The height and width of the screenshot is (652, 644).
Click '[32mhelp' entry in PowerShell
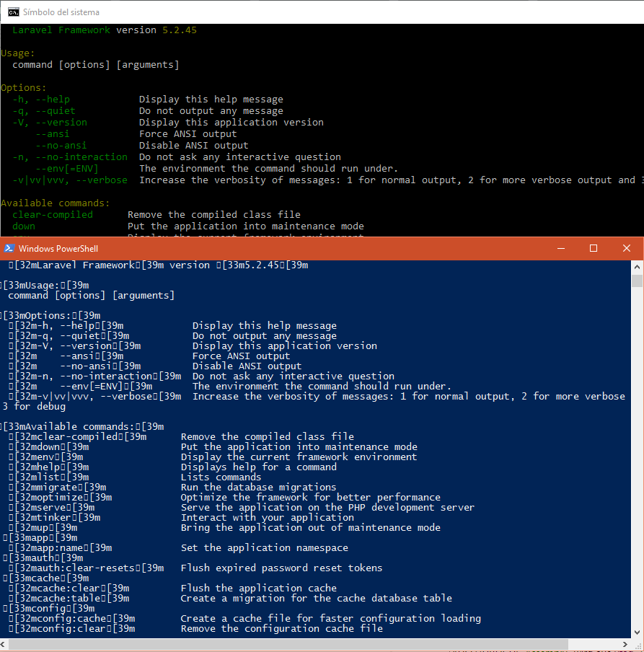coord(49,467)
